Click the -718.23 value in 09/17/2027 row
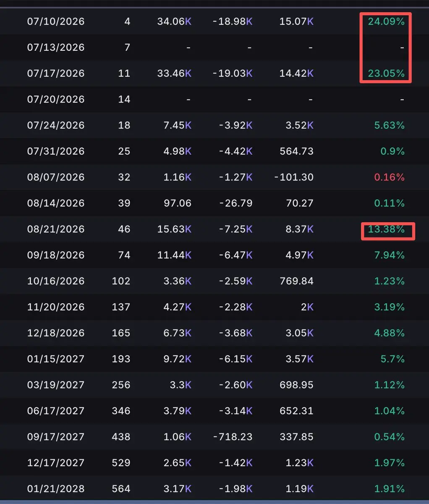429x504 pixels. [233, 437]
